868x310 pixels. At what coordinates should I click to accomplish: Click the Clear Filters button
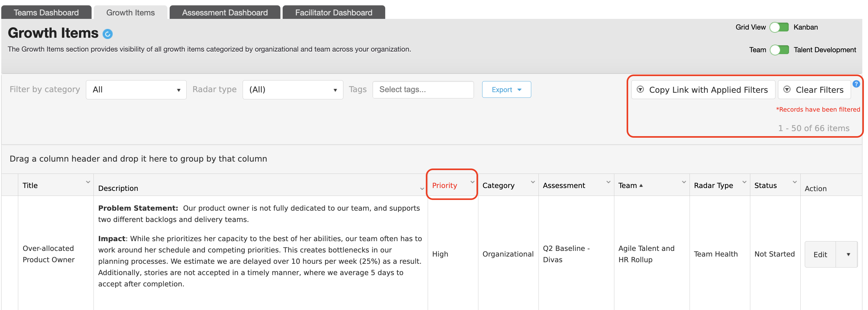coord(814,90)
